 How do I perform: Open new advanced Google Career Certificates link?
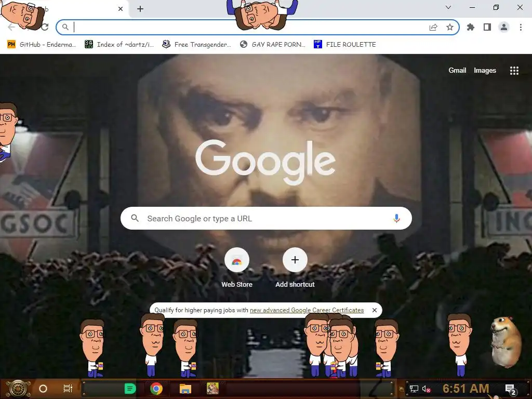tap(307, 310)
